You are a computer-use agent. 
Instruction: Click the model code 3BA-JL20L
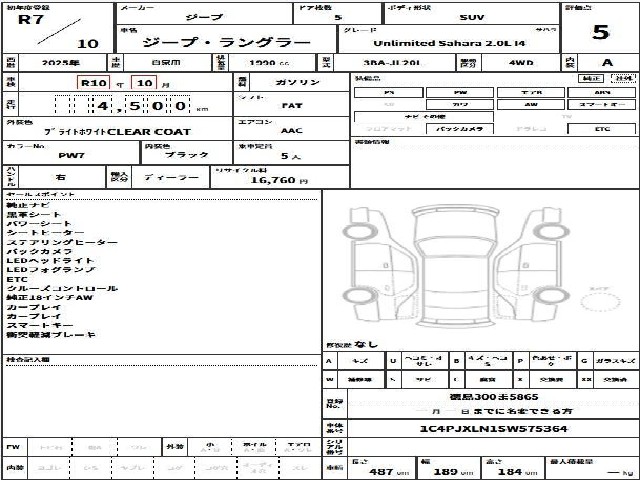click(392, 63)
